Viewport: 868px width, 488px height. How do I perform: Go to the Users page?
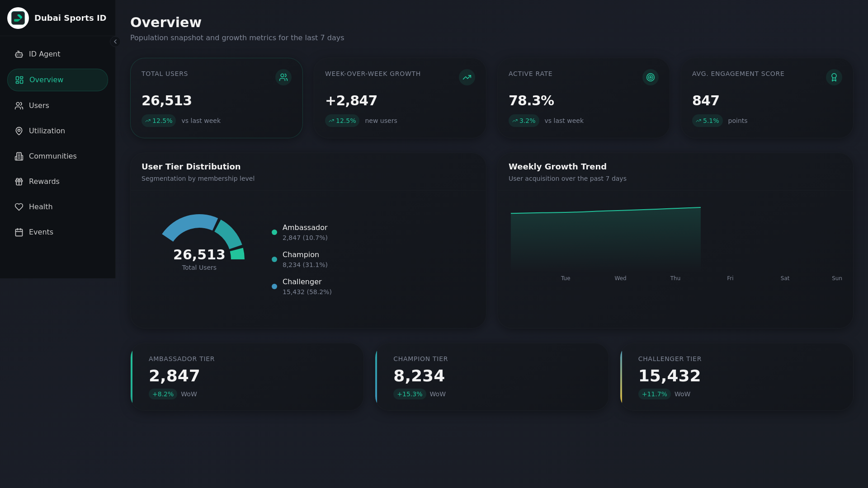click(39, 106)
